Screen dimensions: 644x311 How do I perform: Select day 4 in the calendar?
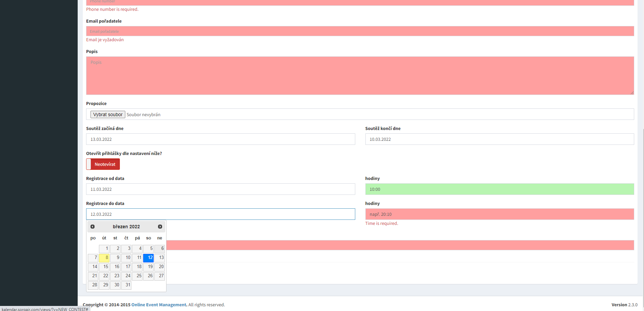pos(137,249)
